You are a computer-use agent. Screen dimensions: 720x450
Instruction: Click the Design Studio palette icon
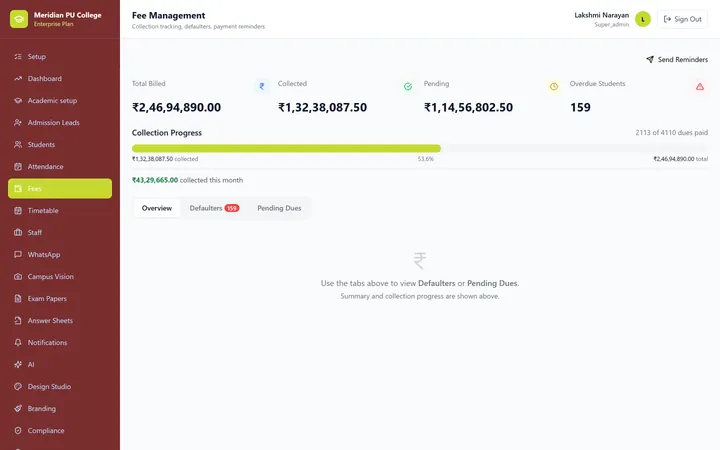pos(18,387)
